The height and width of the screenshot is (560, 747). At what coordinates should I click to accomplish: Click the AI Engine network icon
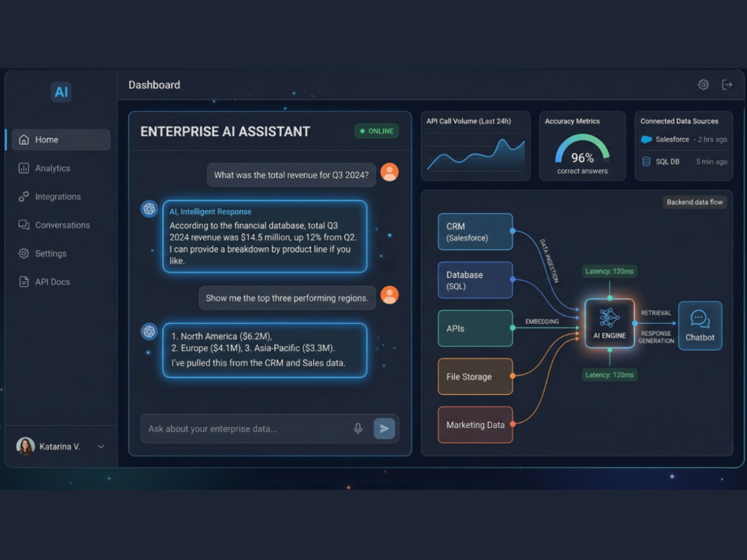coord(610,317)
